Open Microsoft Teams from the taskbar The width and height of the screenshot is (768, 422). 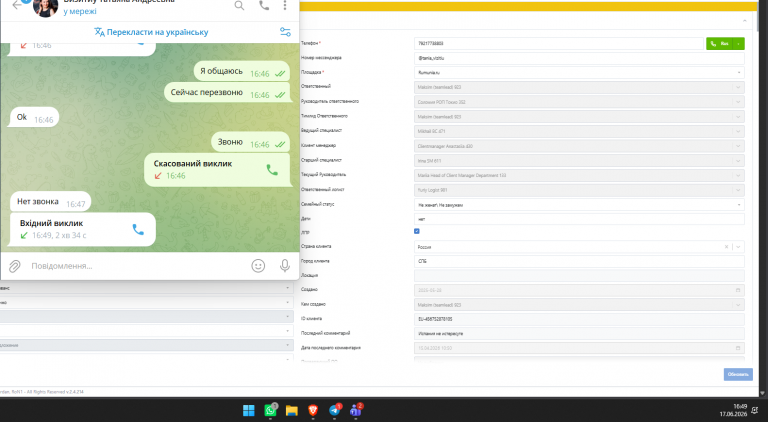356,410
